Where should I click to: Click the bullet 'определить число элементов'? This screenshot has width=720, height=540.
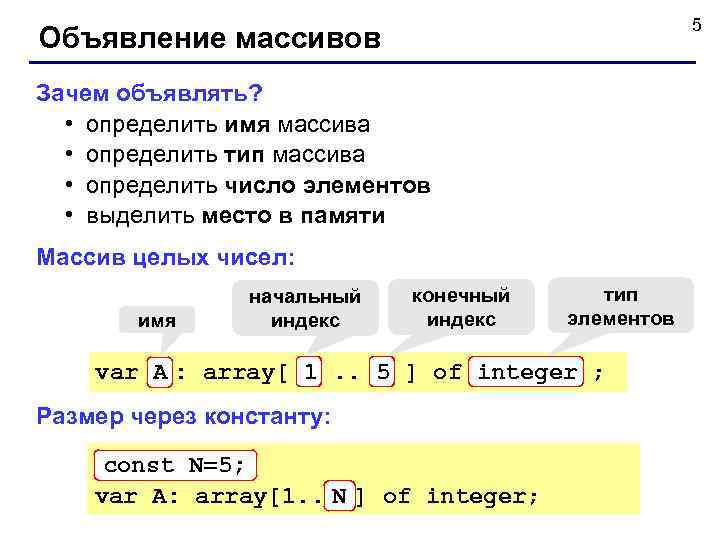(x=258, y=186)
